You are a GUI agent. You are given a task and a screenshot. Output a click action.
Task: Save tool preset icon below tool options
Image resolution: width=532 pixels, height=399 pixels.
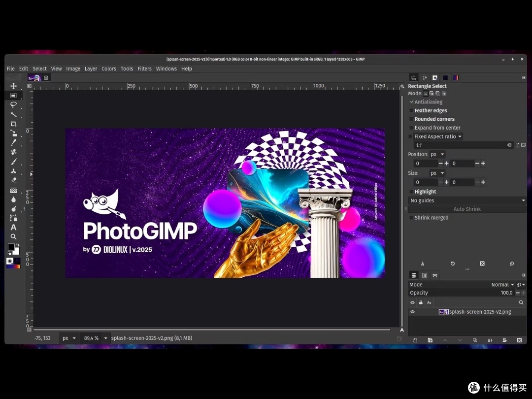point(423,264)
